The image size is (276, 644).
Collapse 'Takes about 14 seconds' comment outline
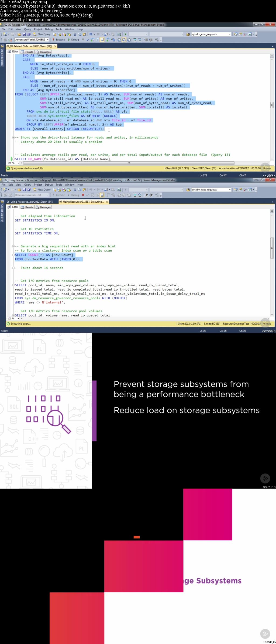13,268
